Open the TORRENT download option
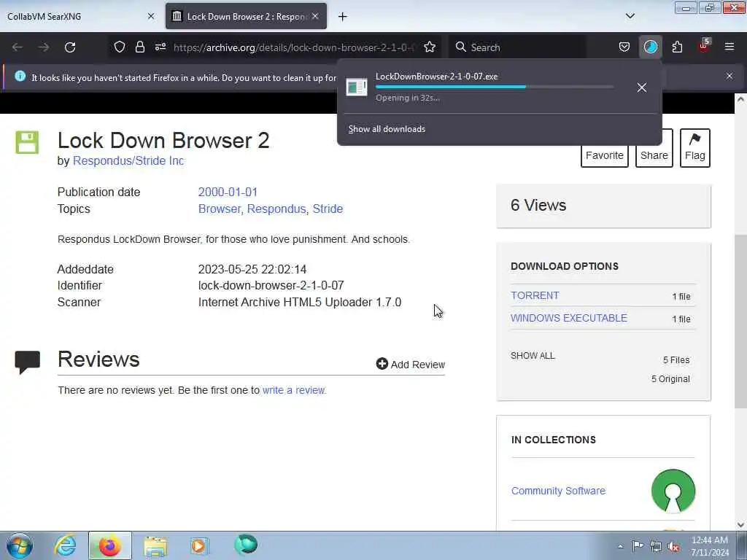 coord(535,296)
